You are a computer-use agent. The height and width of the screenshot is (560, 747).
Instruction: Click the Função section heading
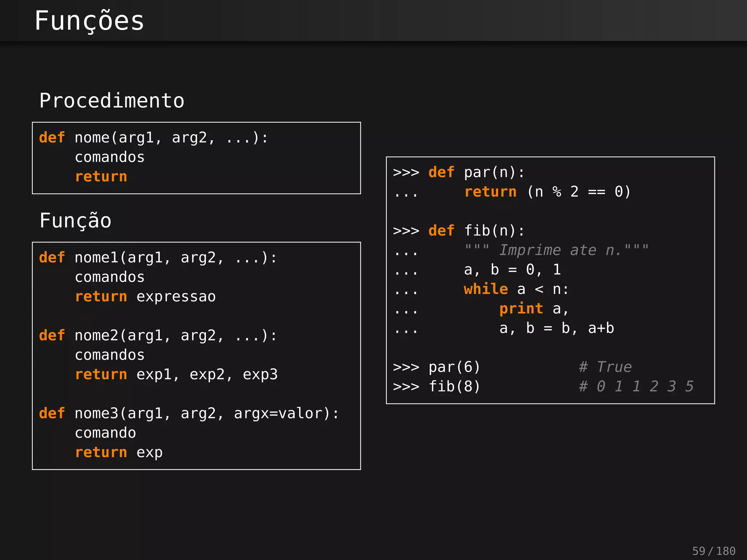pyautogui.click(x=76, y=221)
